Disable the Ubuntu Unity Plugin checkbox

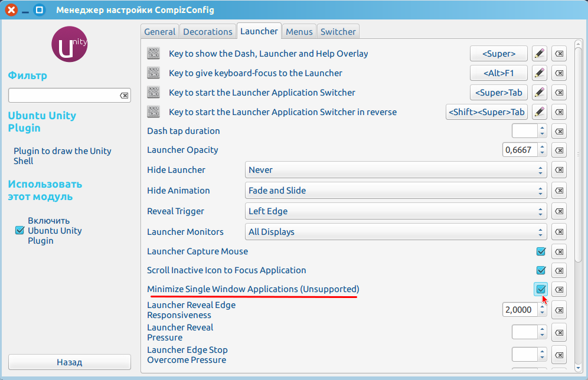pyautogui.click(x=20, y=230)
